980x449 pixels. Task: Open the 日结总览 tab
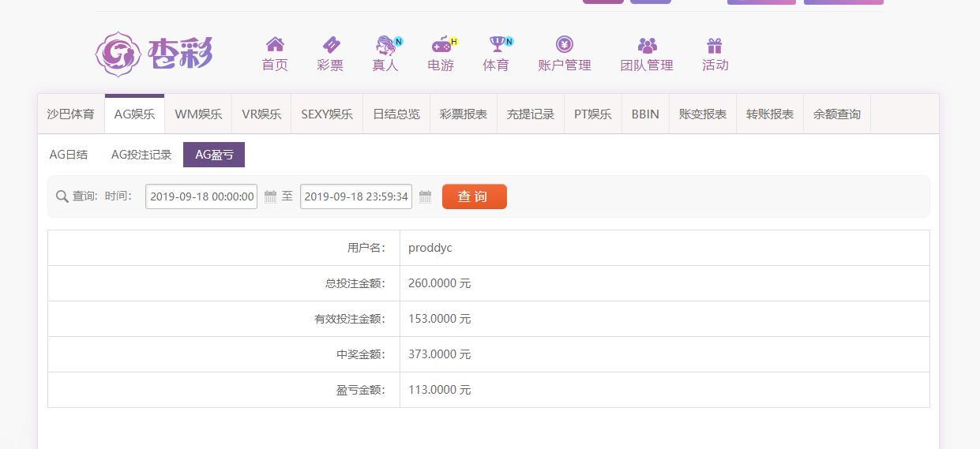tap(396, 114)
